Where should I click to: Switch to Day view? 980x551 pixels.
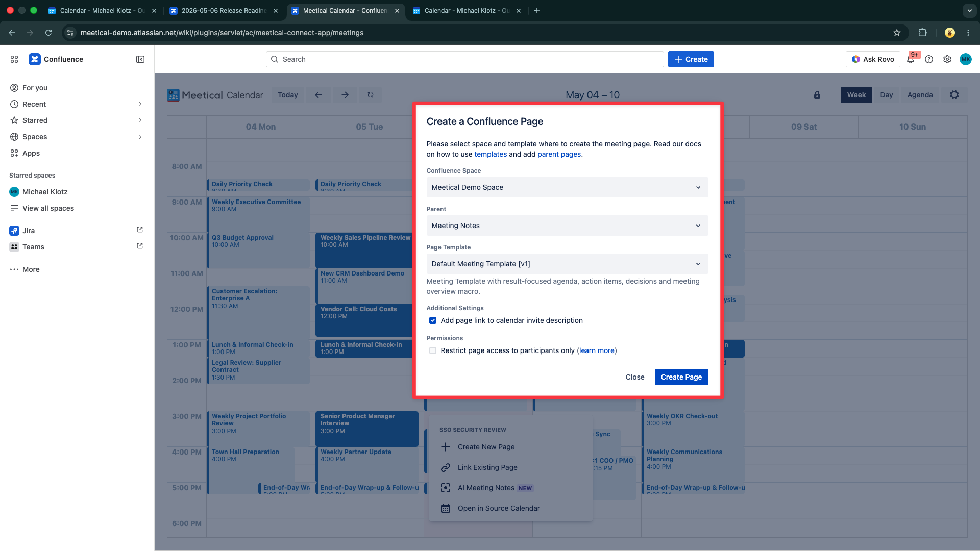886,95
